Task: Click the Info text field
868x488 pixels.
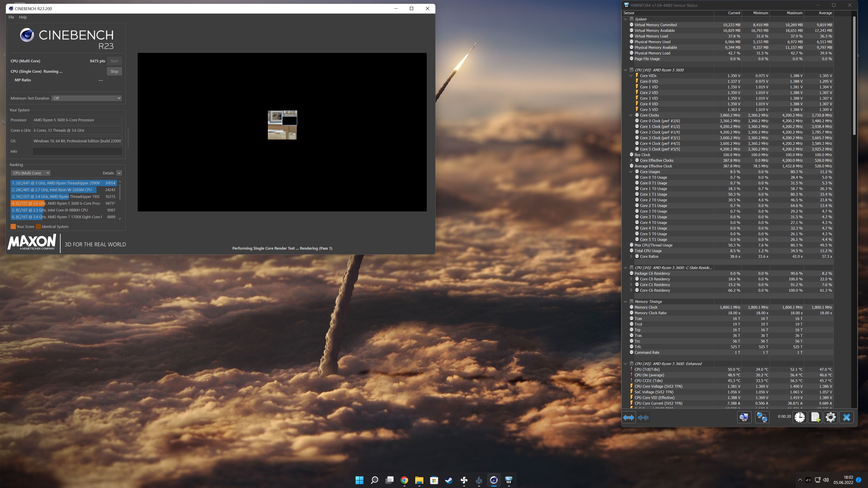Action: click(77, 152)
